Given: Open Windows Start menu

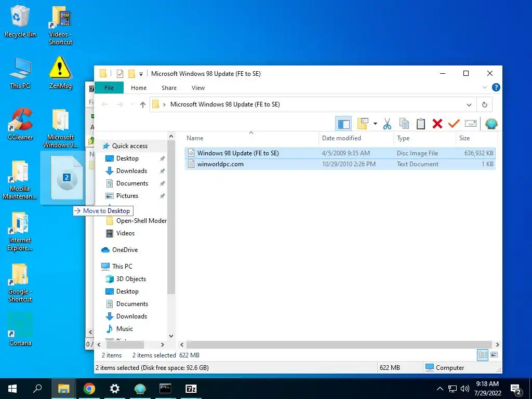Looking at the screenshot, I should point(13,389).
